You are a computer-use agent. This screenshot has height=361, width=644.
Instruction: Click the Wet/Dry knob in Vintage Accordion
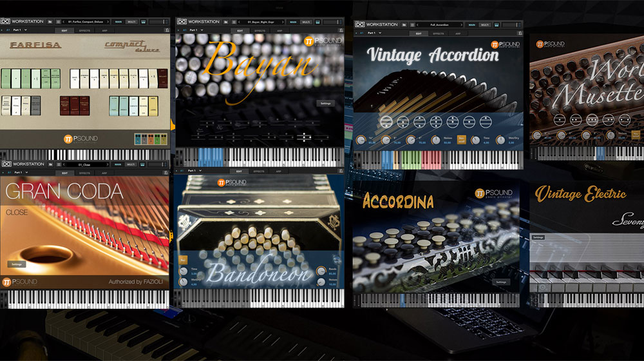pos(500,140)
